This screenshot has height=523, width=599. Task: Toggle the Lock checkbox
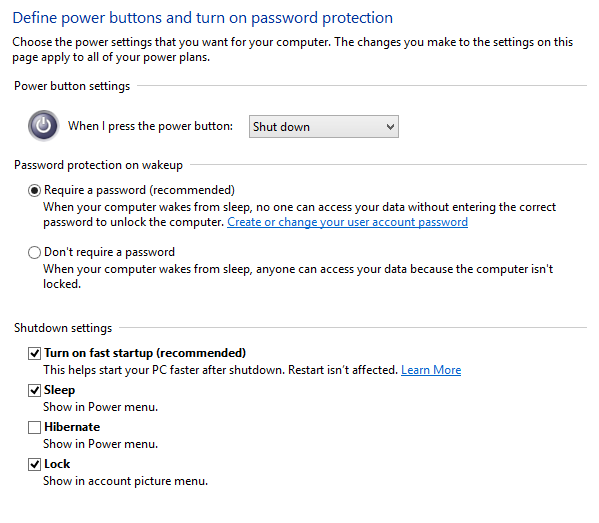34,464
